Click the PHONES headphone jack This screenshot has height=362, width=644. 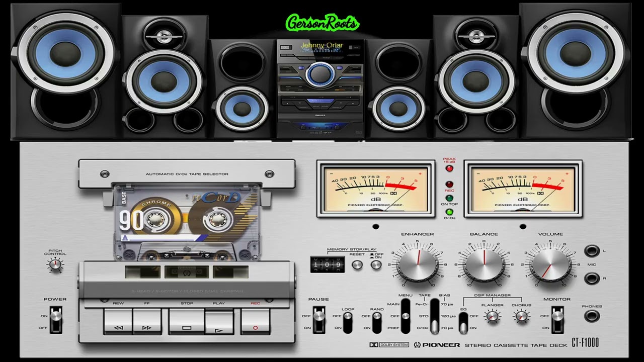(592, 316)
